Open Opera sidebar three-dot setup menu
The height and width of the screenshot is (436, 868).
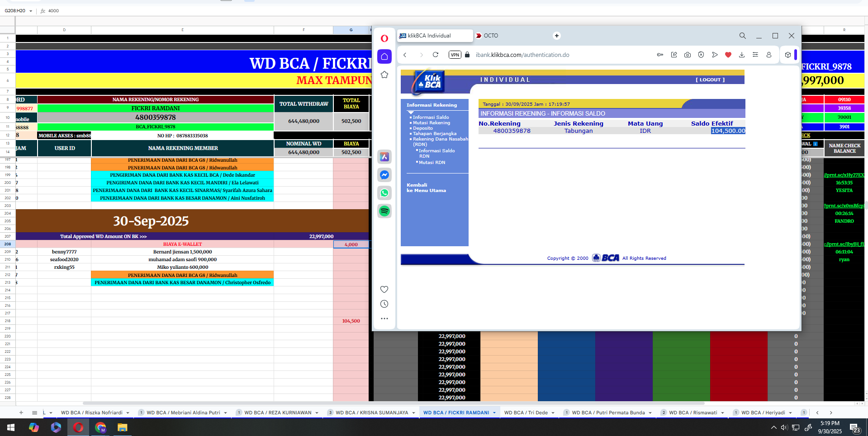[x=384, y=319]
